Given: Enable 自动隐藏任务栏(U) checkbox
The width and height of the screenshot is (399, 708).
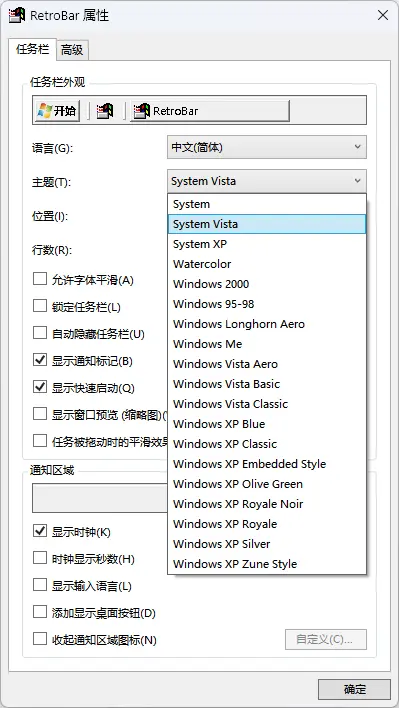Looking at the screenshot, I should 40,333.
